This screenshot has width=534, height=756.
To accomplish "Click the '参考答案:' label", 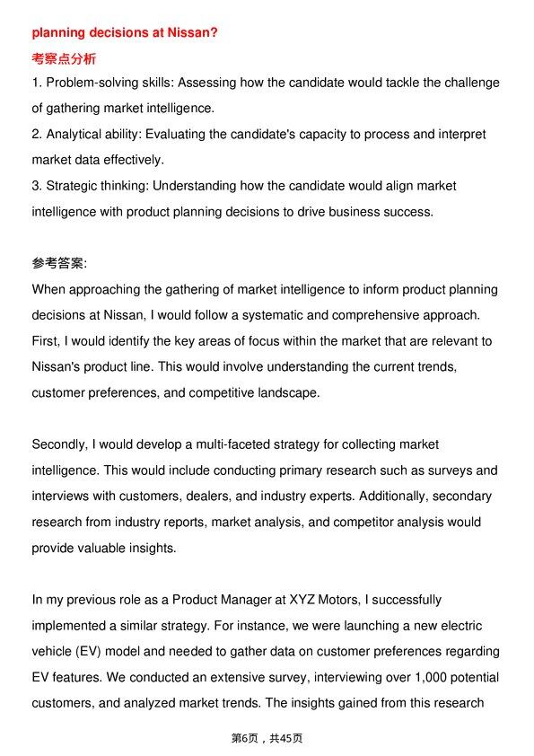I will (x=59, y=263).
